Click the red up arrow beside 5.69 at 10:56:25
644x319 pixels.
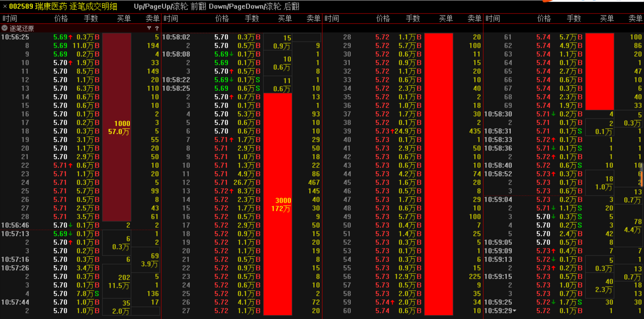pos(70,37)
